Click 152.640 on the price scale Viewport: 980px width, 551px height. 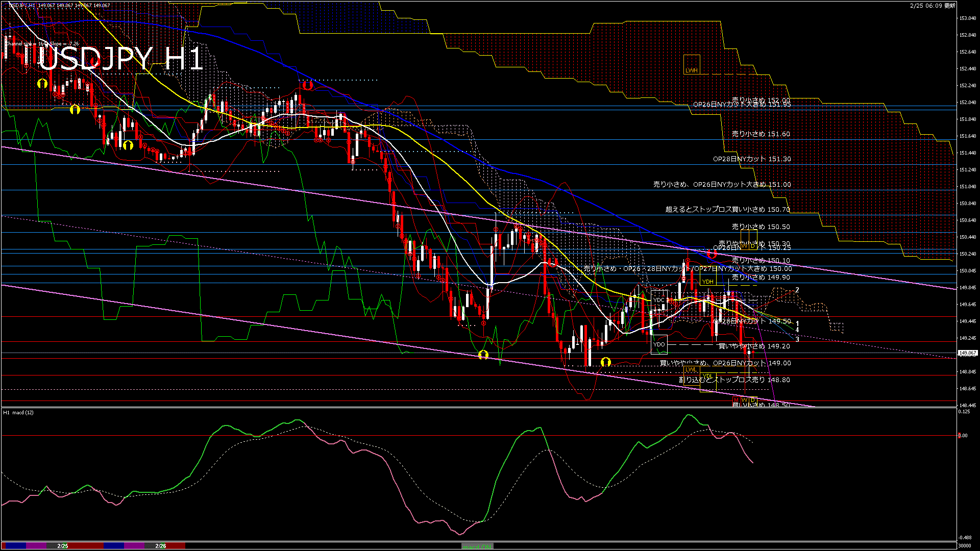(968, 52)
